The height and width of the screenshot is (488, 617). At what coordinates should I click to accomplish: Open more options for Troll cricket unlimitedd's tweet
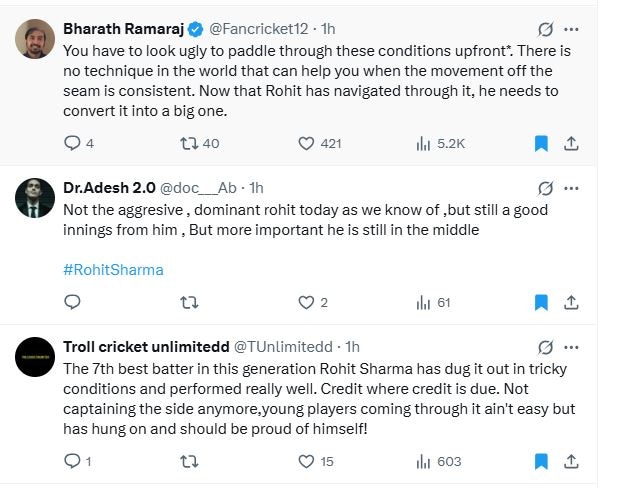pos(571,347)
